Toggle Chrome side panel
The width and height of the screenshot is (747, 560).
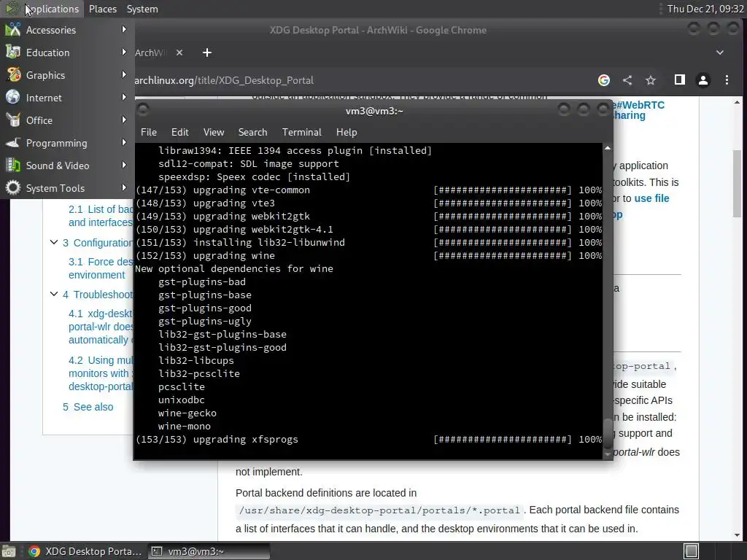click(x=680, y=80)
